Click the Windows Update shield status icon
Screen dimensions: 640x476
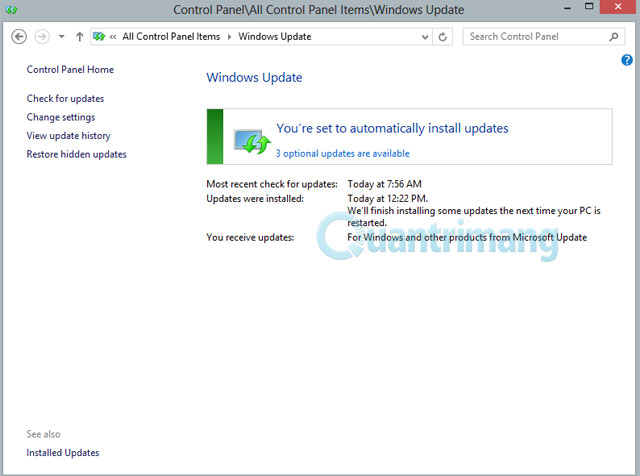point(252,141)
